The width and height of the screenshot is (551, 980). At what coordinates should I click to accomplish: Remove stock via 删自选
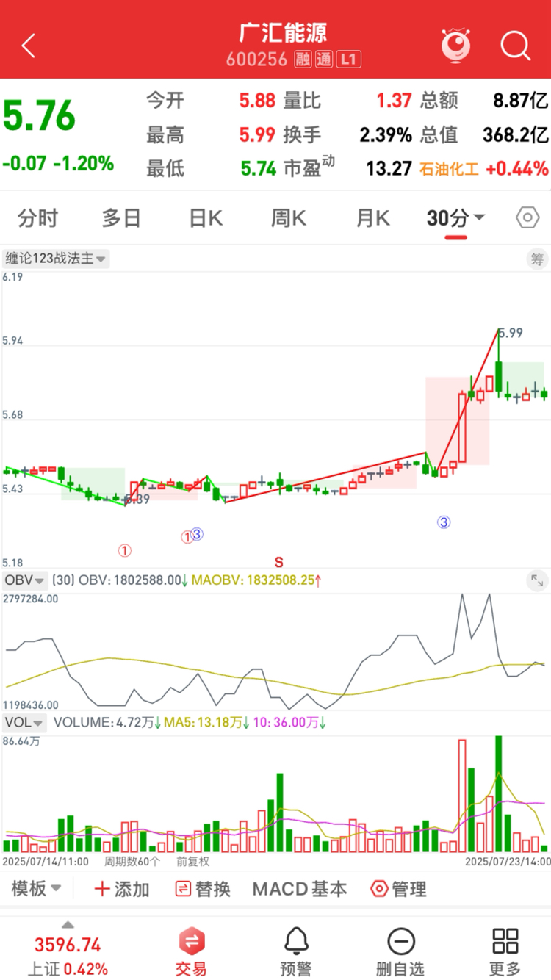point(401,953)
